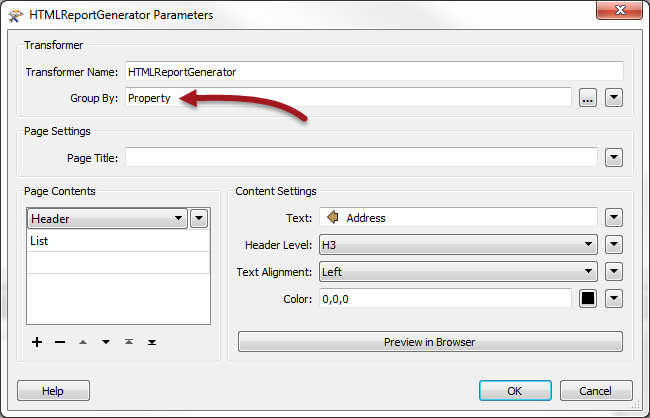Confirm settings with the OK button
The height and width of the screenshot is (418, 650).
[515, 391]
